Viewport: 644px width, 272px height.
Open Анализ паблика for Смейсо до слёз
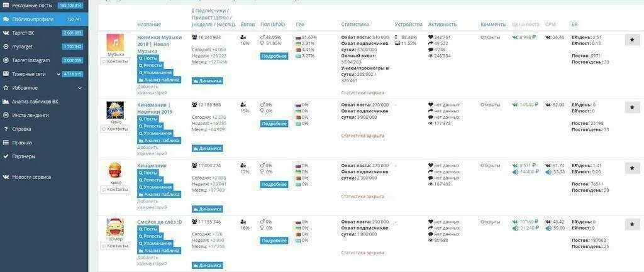159,251
